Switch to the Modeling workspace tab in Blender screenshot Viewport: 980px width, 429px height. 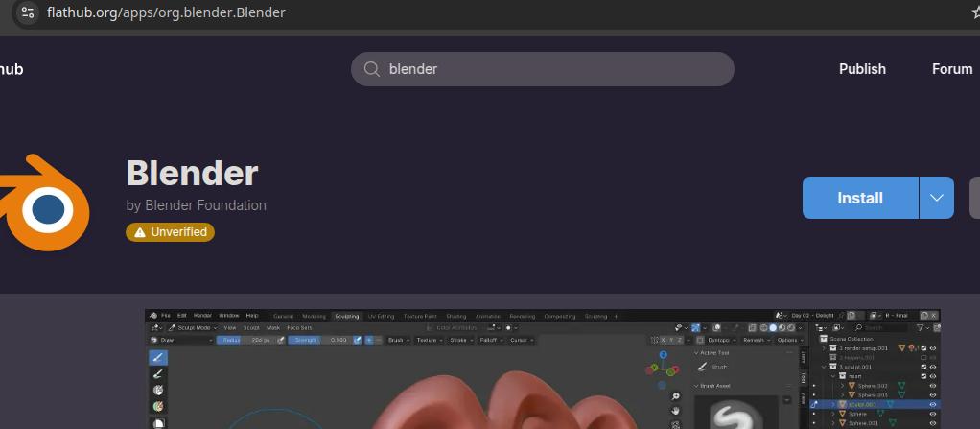click(315, 316)
